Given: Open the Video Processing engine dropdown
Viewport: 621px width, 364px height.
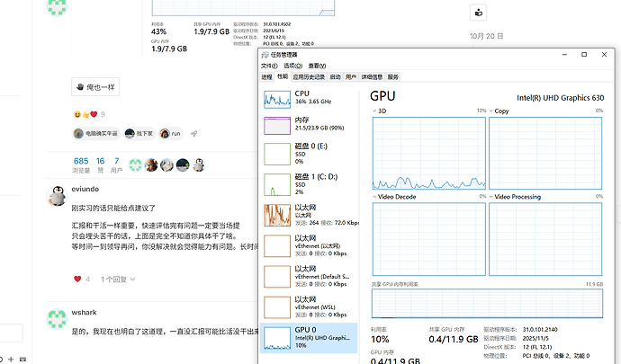Looking at the screenshot, I should pyautogui.click(x=491, y=197).
